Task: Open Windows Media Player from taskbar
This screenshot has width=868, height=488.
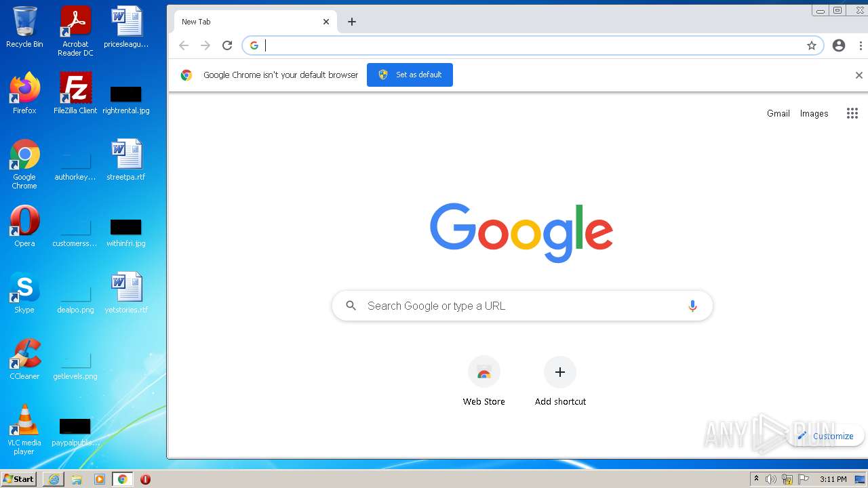Action: [x=100, y=479]
